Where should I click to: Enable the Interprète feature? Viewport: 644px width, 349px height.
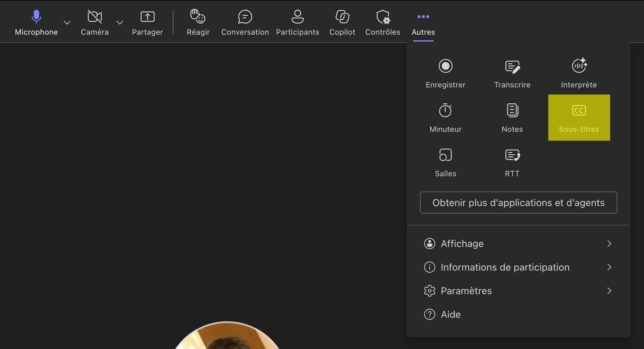pyautogui.click(x=579, y=74)
